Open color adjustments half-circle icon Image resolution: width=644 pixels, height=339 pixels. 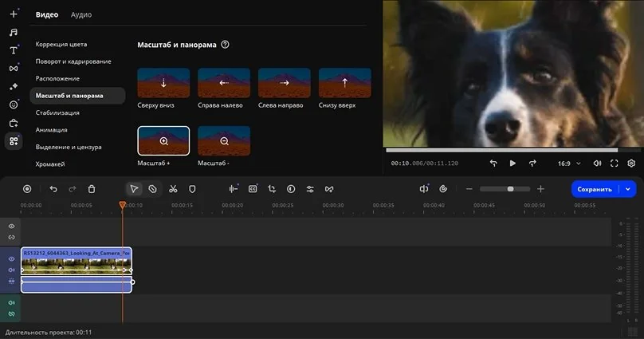coord(291,189)
